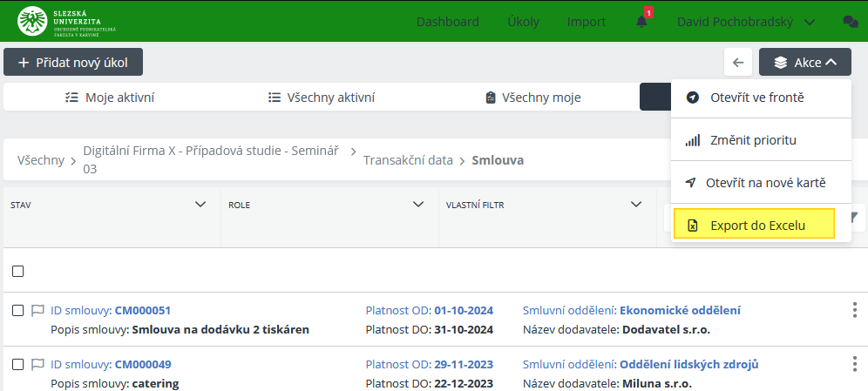The width and height of the screenshot is (868, 391).
Task: Open the chat messages icon
Action: tap(851, 22)
